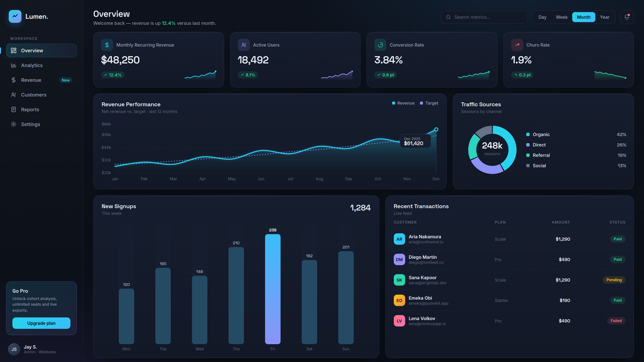
Task: Click the Churn Rate trend icon
Action: (x=517, y=45)
